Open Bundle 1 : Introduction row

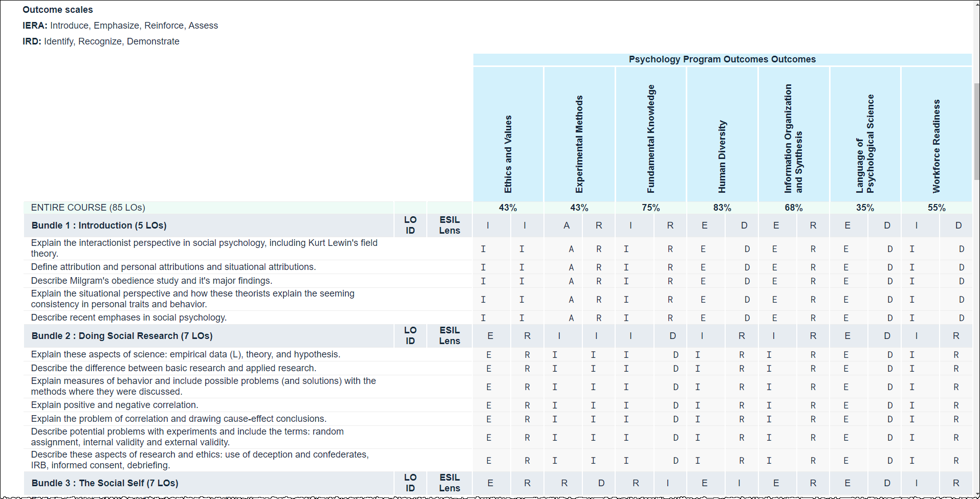[99, 225]
